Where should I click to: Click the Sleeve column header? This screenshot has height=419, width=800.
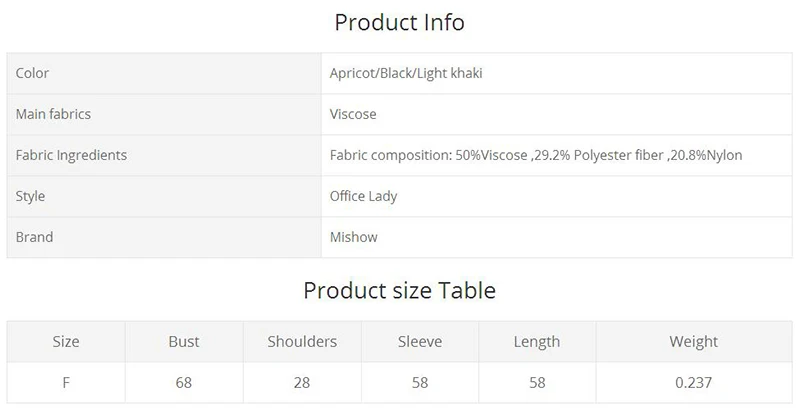(419, 341)
